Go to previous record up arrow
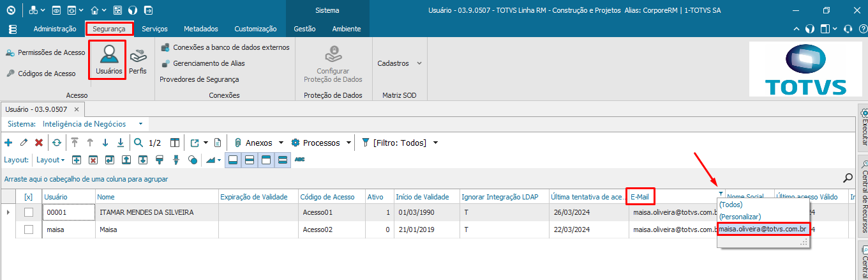The image size is (868, 280). pyautogui.click(x=90, y=143)
